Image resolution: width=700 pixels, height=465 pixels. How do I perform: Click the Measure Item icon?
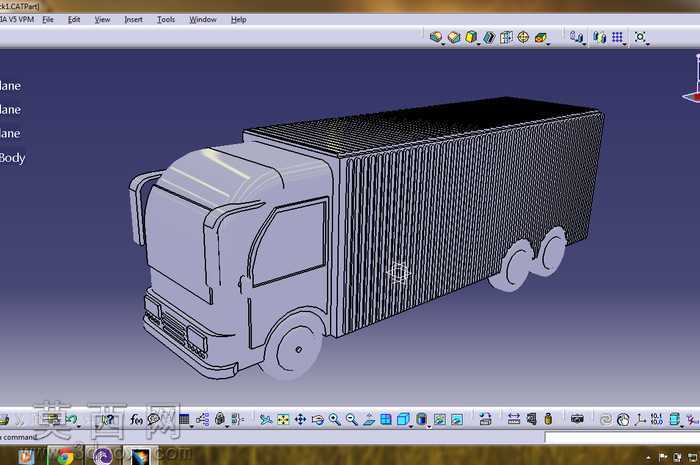pos(531,419)
